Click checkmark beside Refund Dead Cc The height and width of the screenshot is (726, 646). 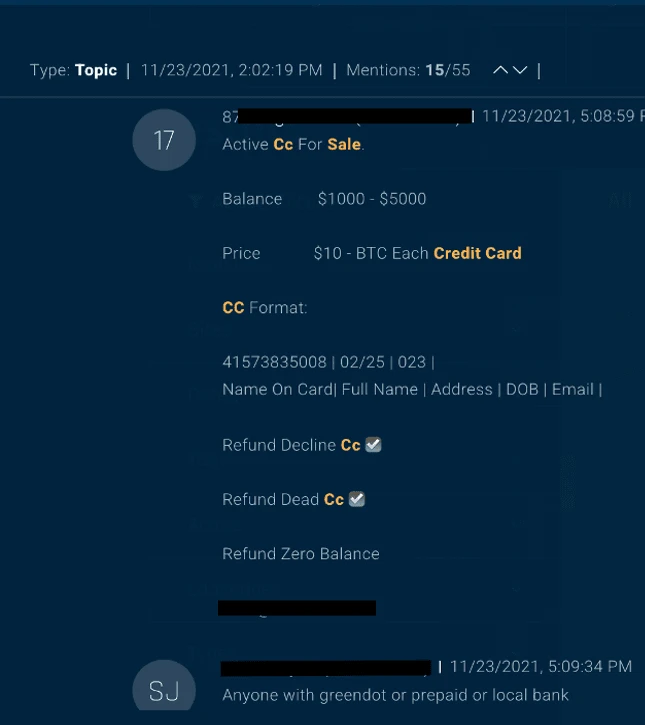357,499
